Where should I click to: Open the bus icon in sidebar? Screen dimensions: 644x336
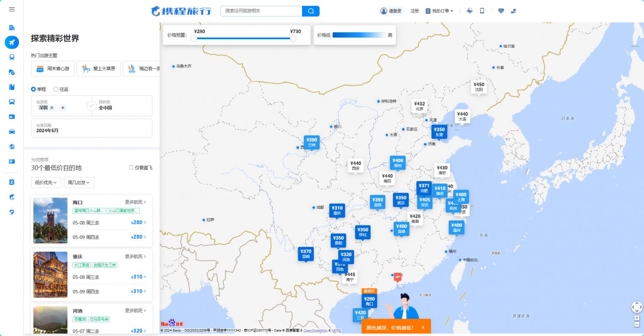12,102
